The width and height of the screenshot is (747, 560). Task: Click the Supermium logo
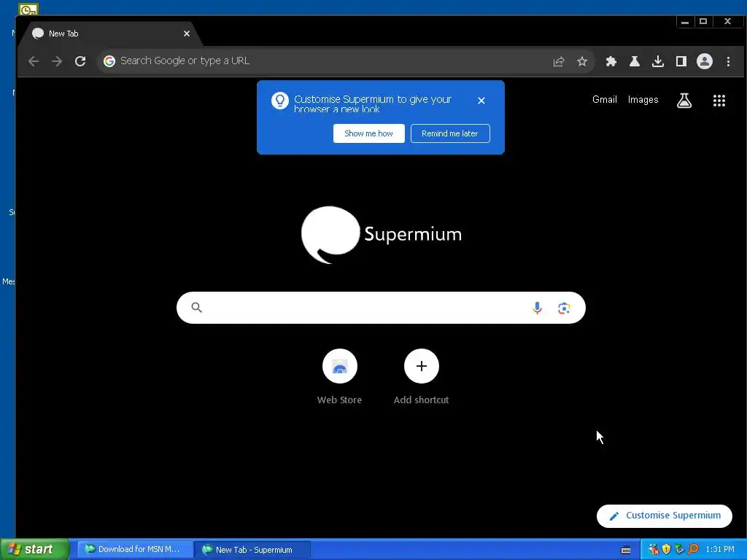(x=381, y=234)
